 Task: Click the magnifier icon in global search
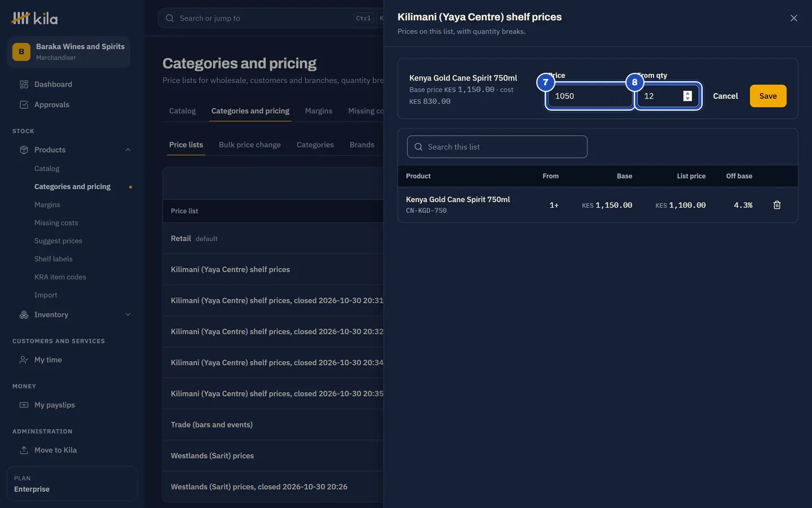coord(170,18)
